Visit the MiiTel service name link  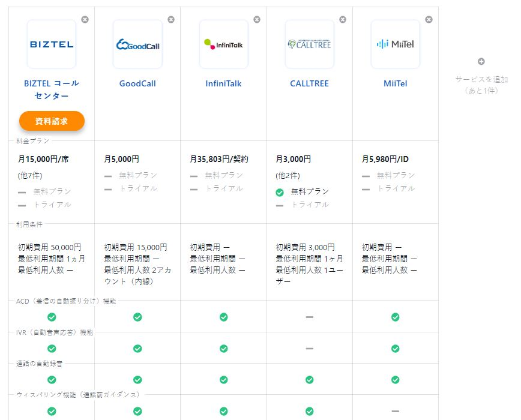click(x=395, y=83)
